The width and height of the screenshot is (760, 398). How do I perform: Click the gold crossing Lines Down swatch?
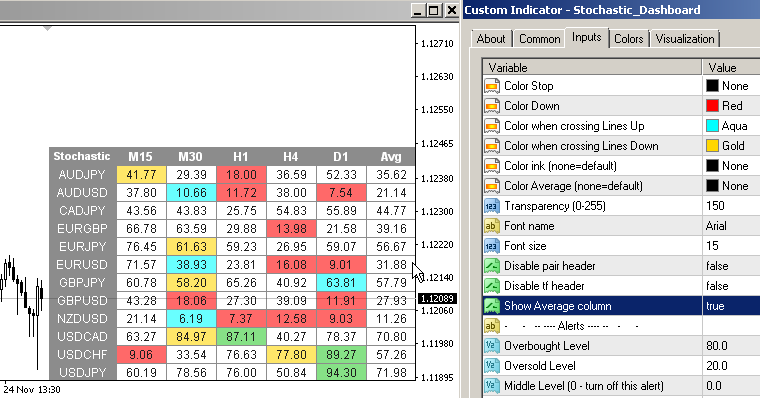point(712,146)
